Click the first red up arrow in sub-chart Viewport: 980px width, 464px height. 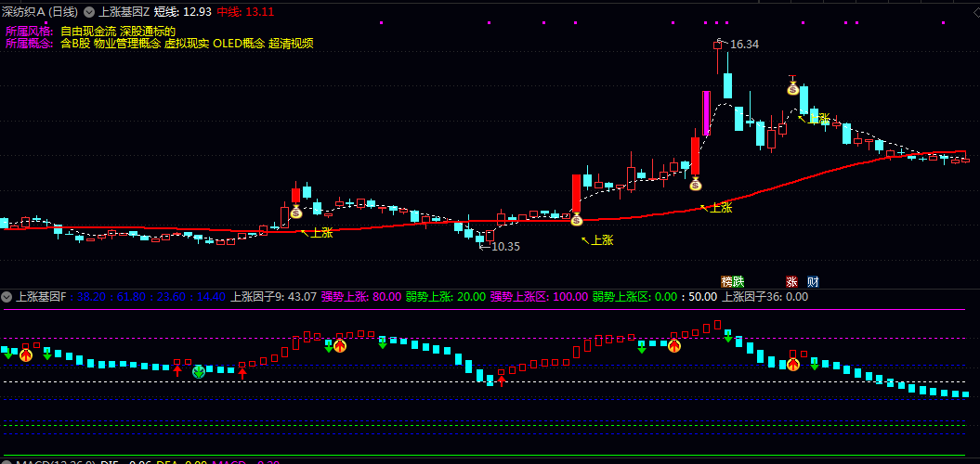(x=177, y=371)
